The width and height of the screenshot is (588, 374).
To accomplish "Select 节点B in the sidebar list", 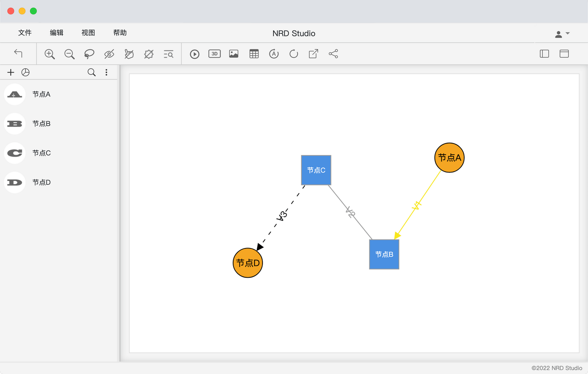I will [x=59, y=124].
